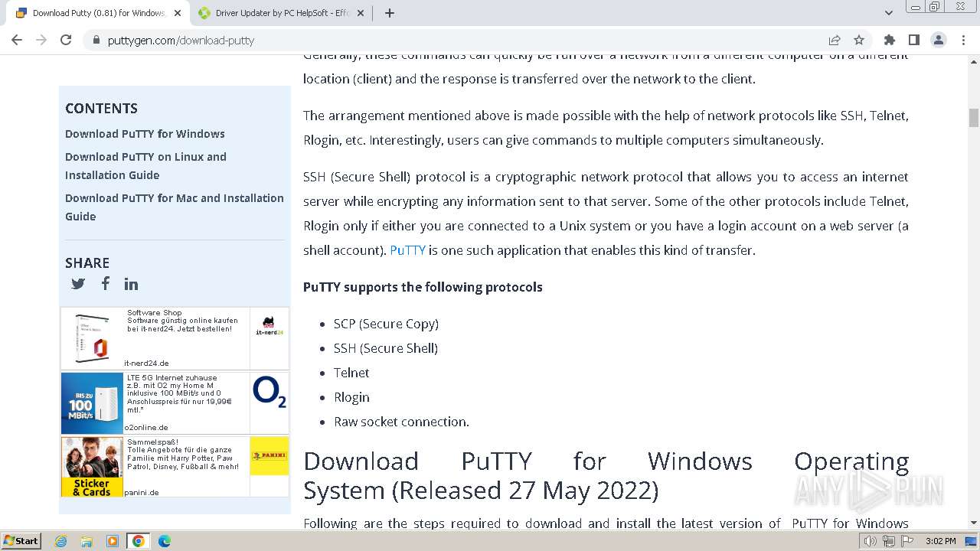Click the SSH (Secure Shell) list item
This screenshot has width=980, height=551.
[x=386, y=348]
